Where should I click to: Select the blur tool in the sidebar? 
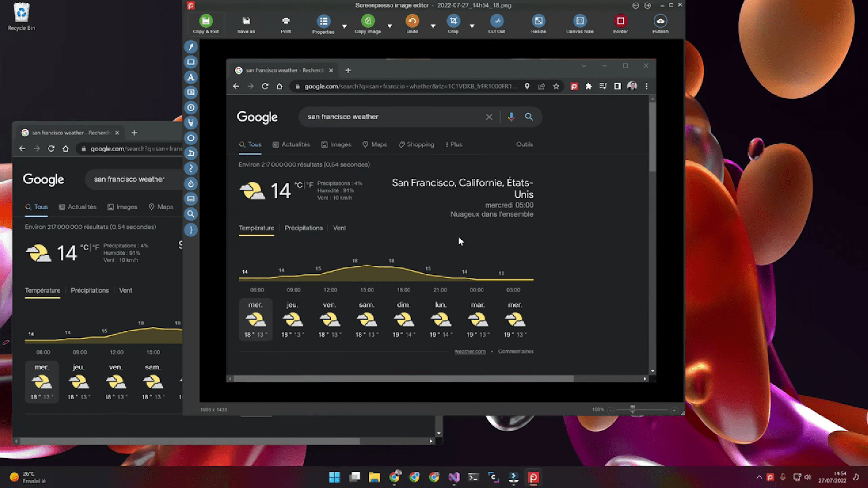[190, 184]
